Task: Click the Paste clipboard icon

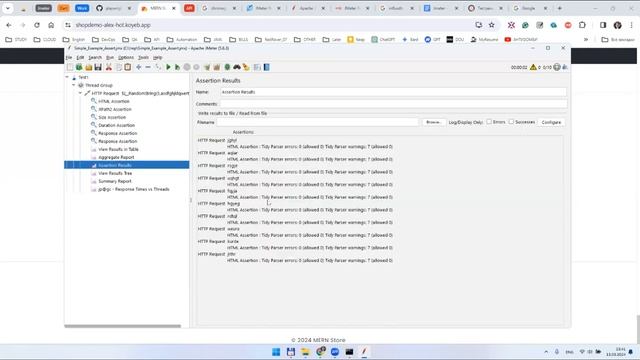Action: pyautogui.click(x=128, y=67)
